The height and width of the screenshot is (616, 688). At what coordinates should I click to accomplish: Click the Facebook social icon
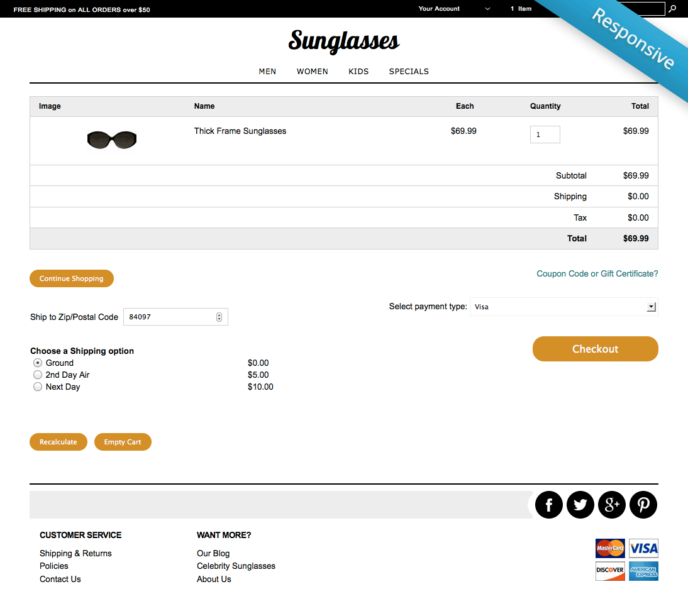pos(548,505)
